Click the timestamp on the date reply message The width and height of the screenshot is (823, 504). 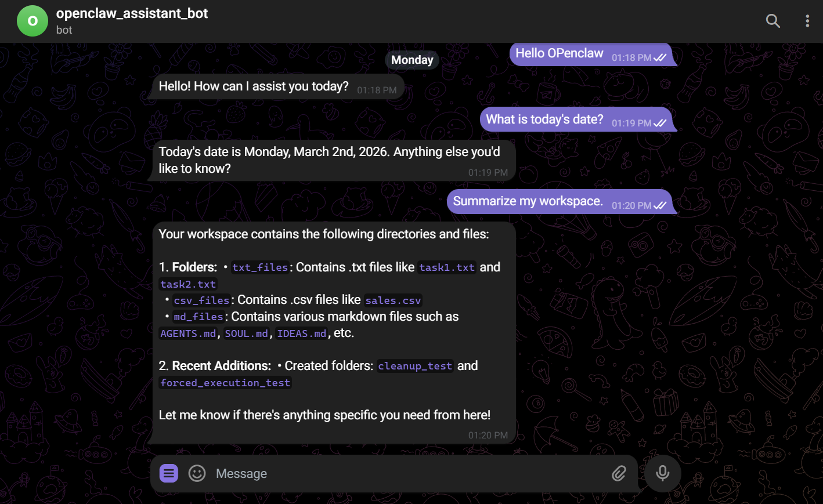point(488,172)
